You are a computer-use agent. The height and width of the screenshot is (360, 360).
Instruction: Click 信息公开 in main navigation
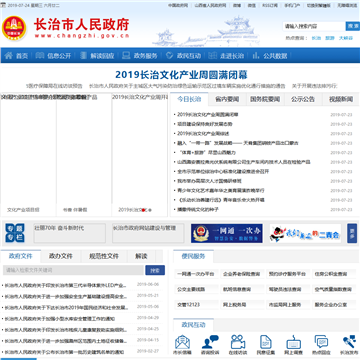pyautogui.click(x=59, y=56)
